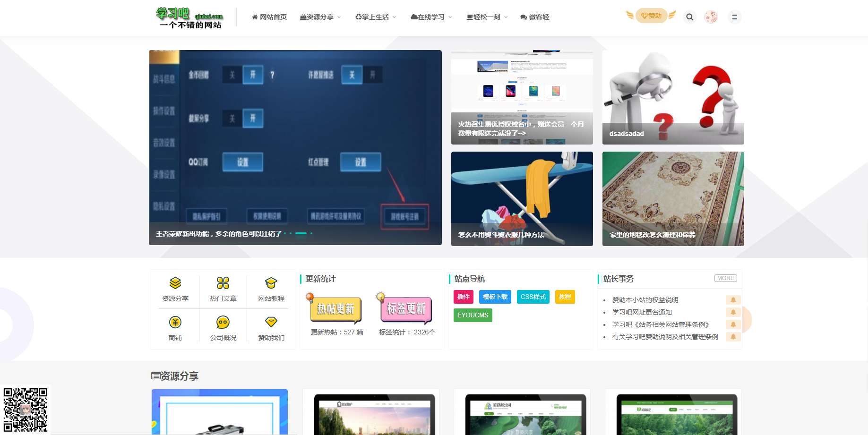Select 网站首页 in the navigation bar
This screenshot has width=868, height=435.
pos(269,17)
